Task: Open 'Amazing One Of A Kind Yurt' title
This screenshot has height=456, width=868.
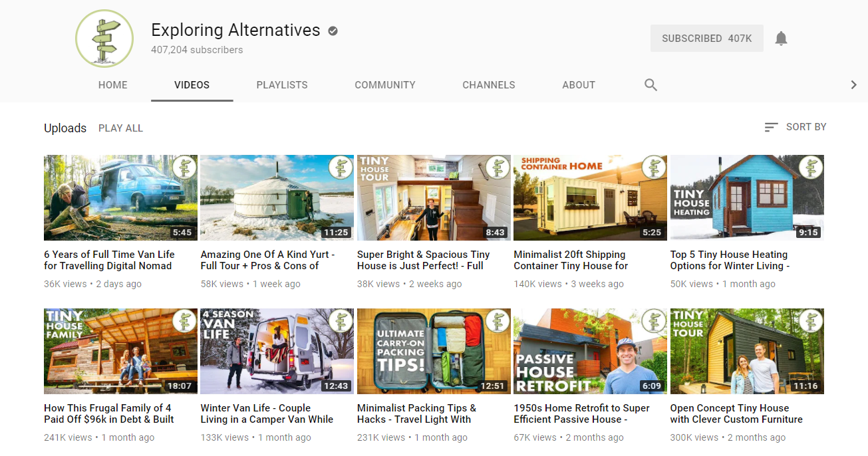Action: pos(267,260)
